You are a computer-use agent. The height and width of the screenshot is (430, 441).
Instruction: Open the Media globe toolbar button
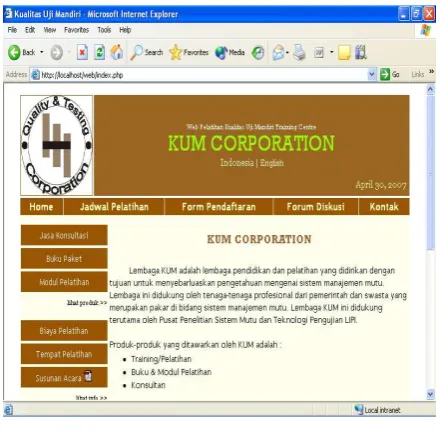(x=230, y=52)
